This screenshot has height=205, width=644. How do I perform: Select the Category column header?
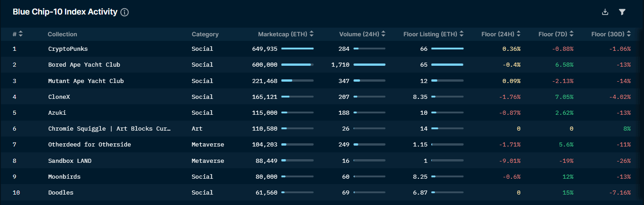click(x=205, y=34)
